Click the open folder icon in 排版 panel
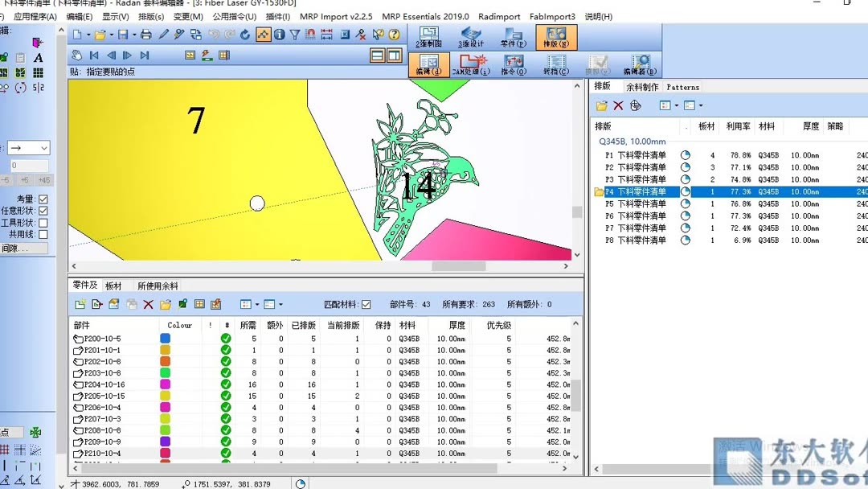 coord(601,105)
